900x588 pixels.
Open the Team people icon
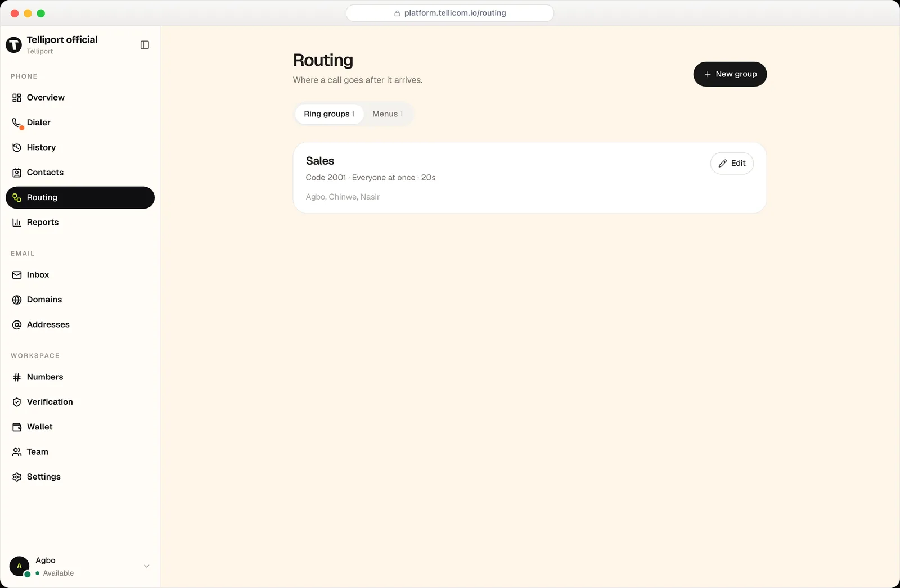[x=17, y=452]
